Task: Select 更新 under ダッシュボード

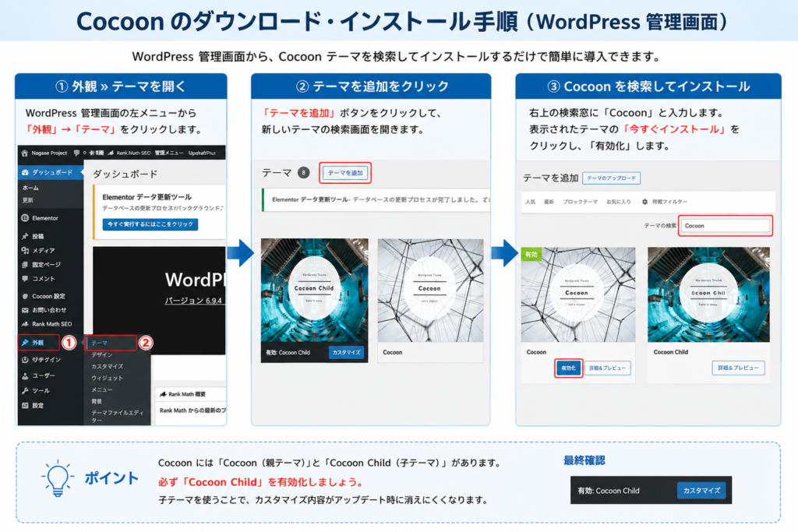Action: pos(27,200)
